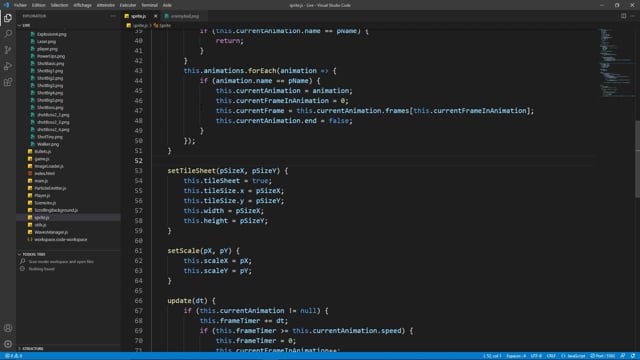Open the Aide menu

pyautogui.click(x=167, y=5)
